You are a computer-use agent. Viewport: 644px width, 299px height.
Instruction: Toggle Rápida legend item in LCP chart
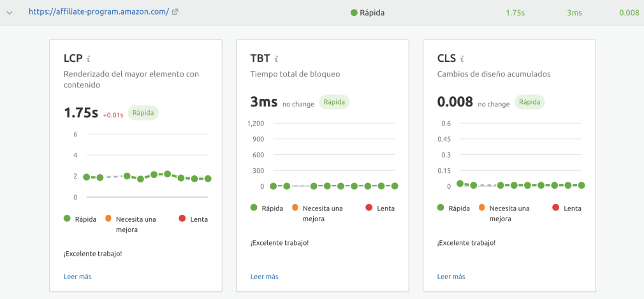pyautogui.click(x=80, y=219)
